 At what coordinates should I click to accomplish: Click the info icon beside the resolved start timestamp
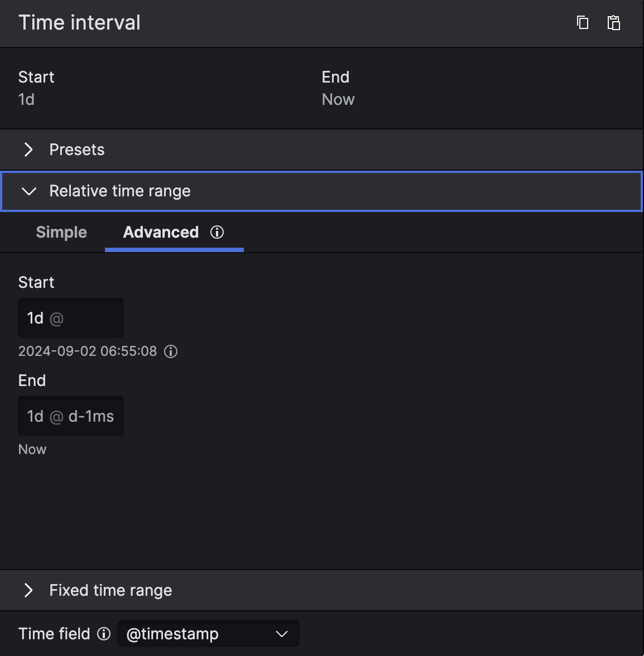(x=171, y=351)
